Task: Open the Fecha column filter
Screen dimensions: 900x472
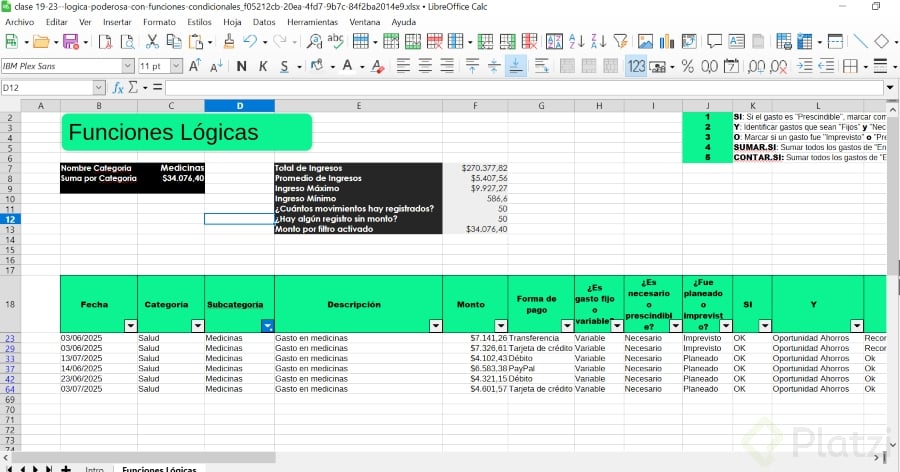Action: click(x=131, y=326)
